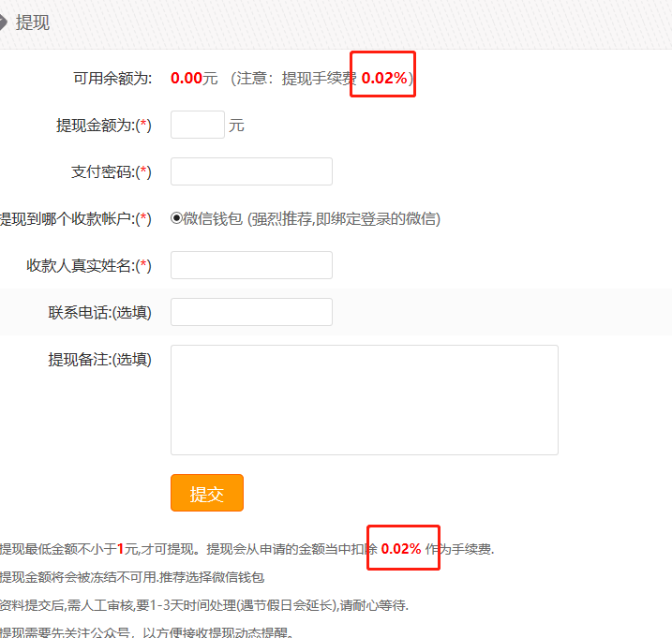Select the 微信钱包 radio button
The width and height of the screenshot is (672, 638).
pyautogui.click(x=176, y=218)
